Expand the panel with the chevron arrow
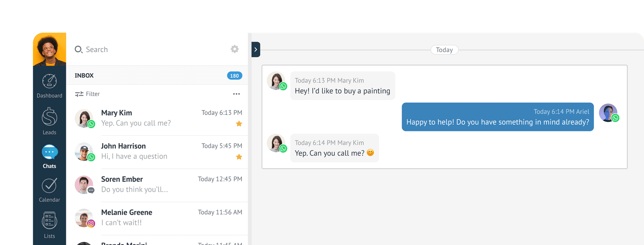Viewport: 644px width, 245px height. 256,49
